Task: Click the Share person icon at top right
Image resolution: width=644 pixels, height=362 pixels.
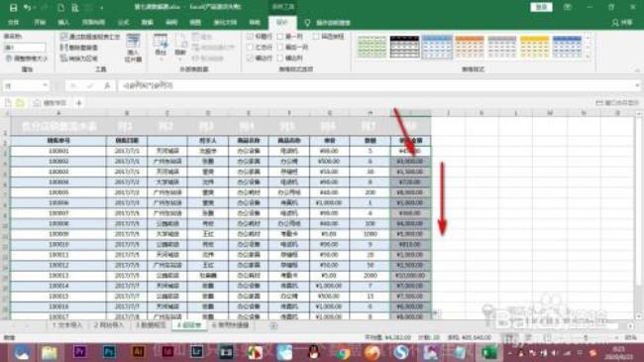Action: pyautogui.click(x=615, y=23)
